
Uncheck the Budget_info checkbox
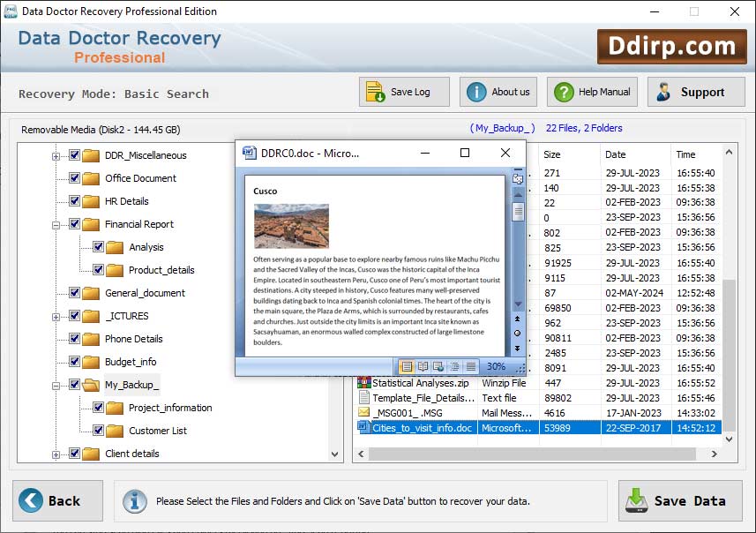coord(74,361)
